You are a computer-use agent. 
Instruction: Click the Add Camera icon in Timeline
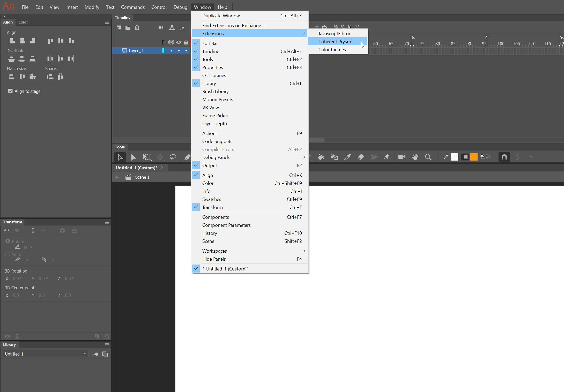[x=161, y=28]
